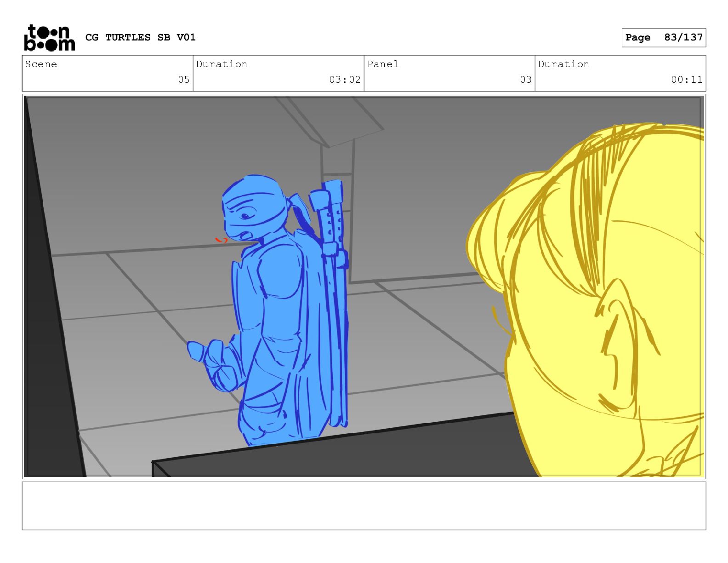Click the red mark near turtle's mouth
The height and width of the screenshot is (563, 728).
click(x=222, y=240)
